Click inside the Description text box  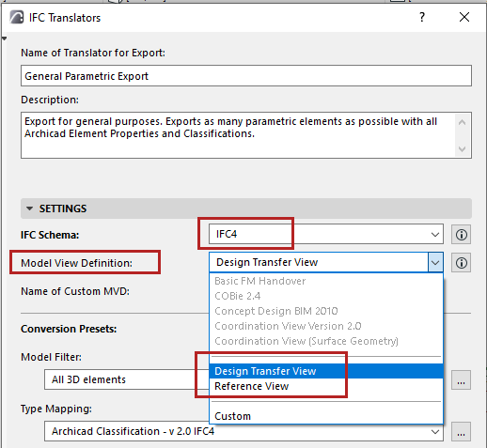(238, 135)
